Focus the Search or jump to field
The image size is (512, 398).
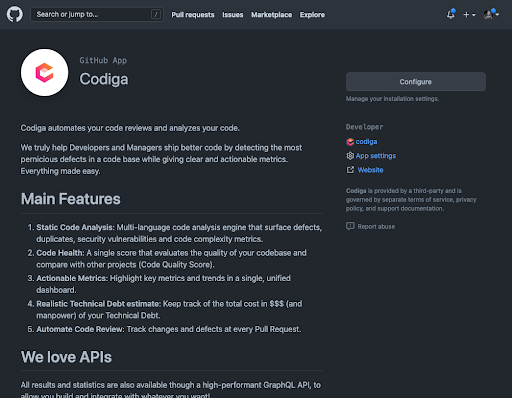(97, 14)
